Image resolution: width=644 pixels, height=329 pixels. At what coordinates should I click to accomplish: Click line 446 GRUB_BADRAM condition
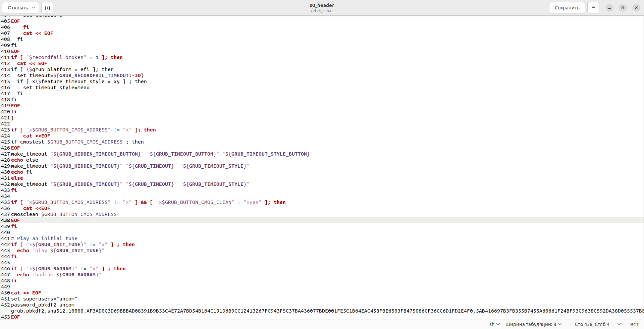click(68, 269)
